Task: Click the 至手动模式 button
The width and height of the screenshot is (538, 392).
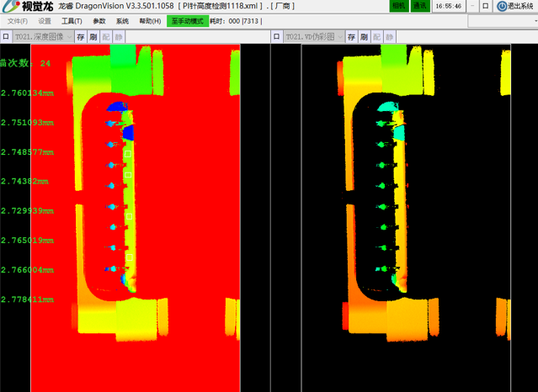Action: coord(187,21)
